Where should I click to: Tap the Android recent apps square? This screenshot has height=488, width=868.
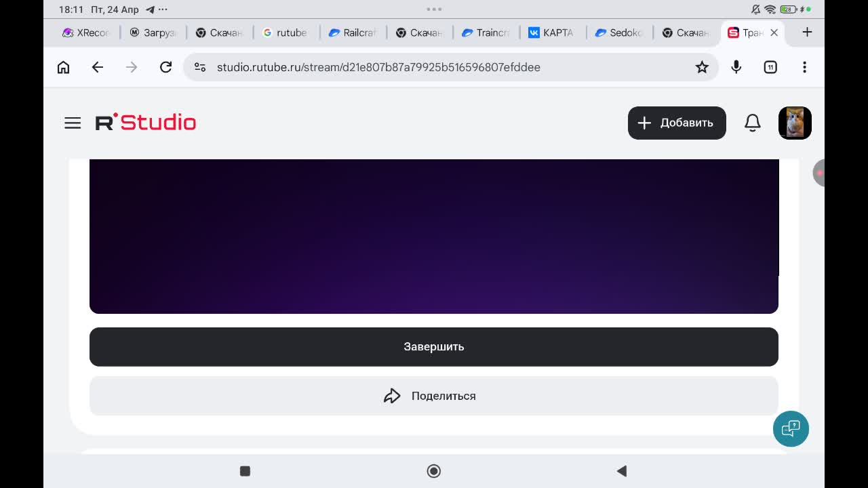tap(245, 471)
